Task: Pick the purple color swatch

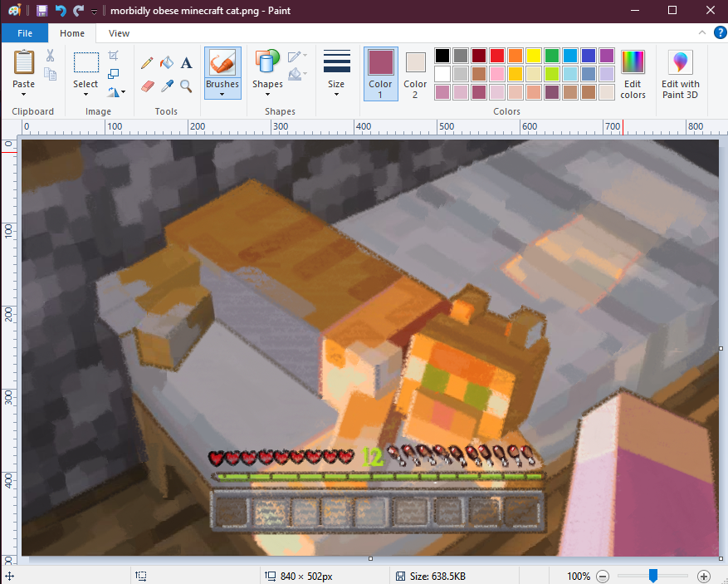Action: click(607, 56)
